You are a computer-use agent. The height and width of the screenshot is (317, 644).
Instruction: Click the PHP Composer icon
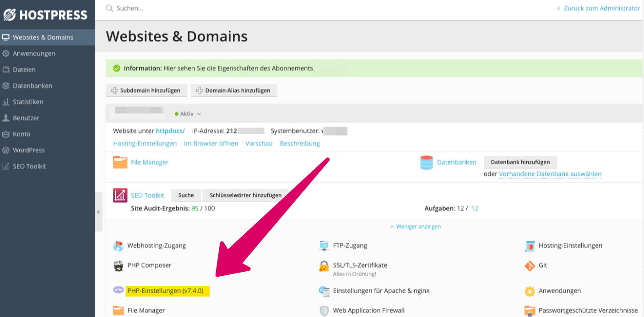point(119,266)
